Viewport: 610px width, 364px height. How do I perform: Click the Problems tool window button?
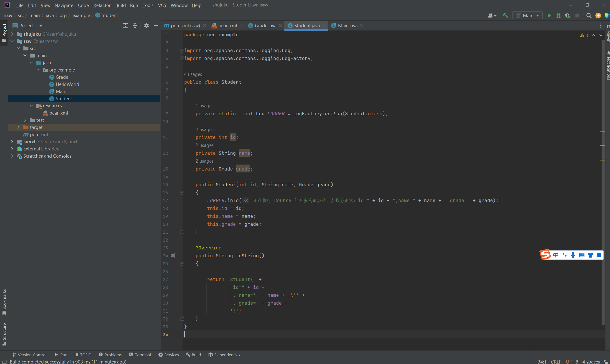point(110,355)
